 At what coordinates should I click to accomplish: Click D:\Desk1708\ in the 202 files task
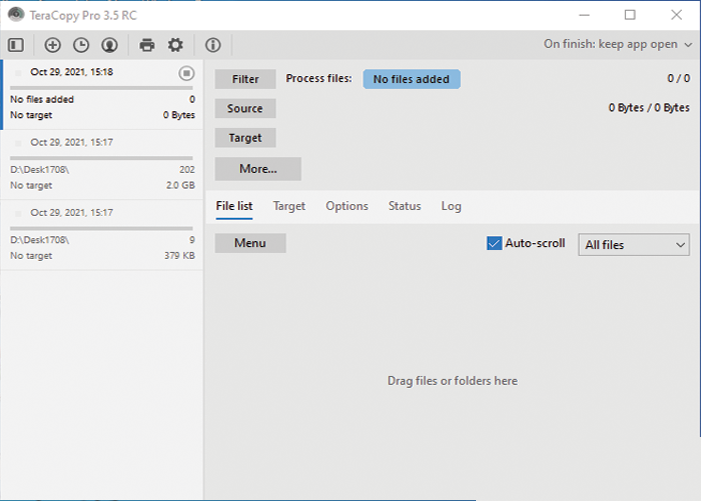pos(40,170)
